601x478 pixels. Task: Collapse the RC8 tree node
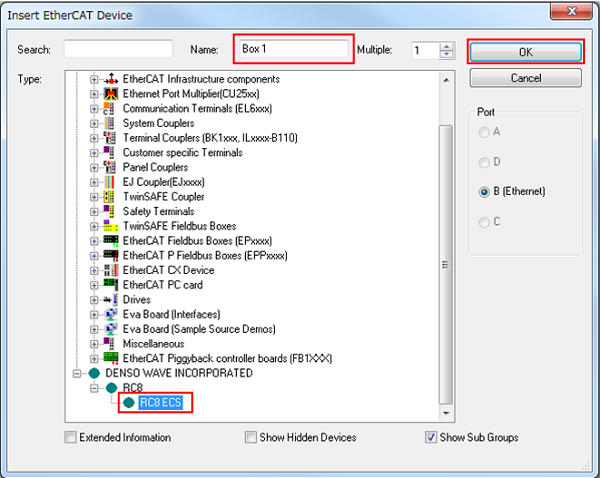point(94,387)
